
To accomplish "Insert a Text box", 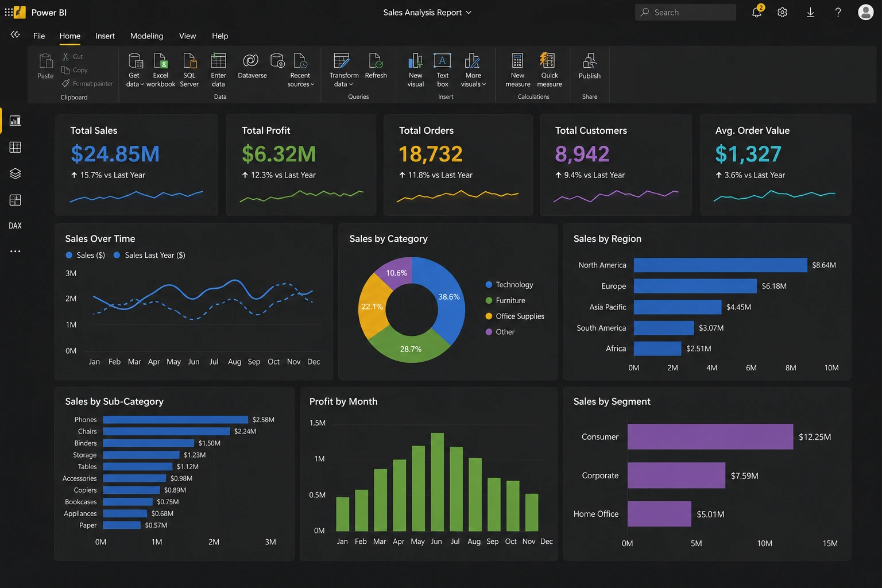I will pyautogui.click(x=442, y=69).
